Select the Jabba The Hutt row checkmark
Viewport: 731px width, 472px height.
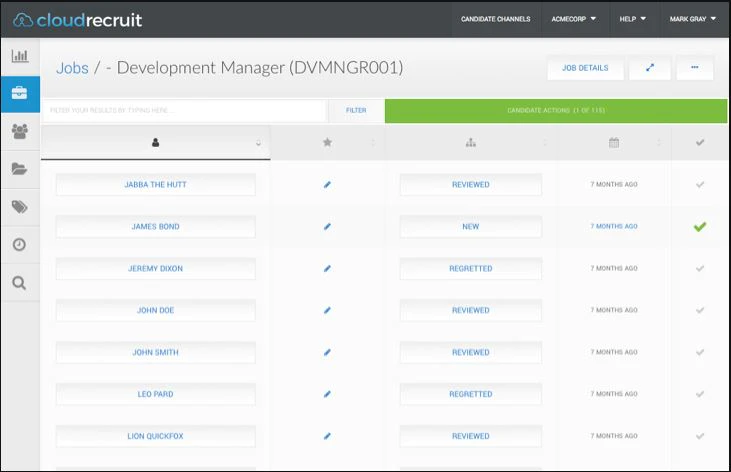point(700,185)
